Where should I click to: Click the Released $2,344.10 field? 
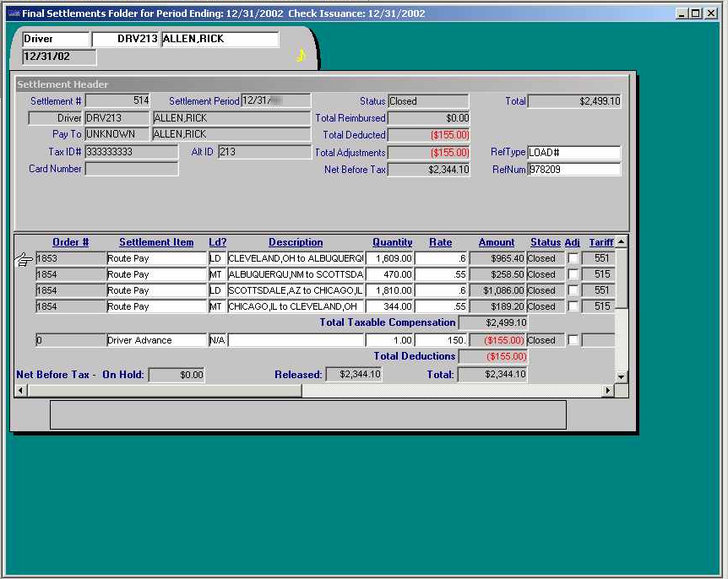click(354, 374)
